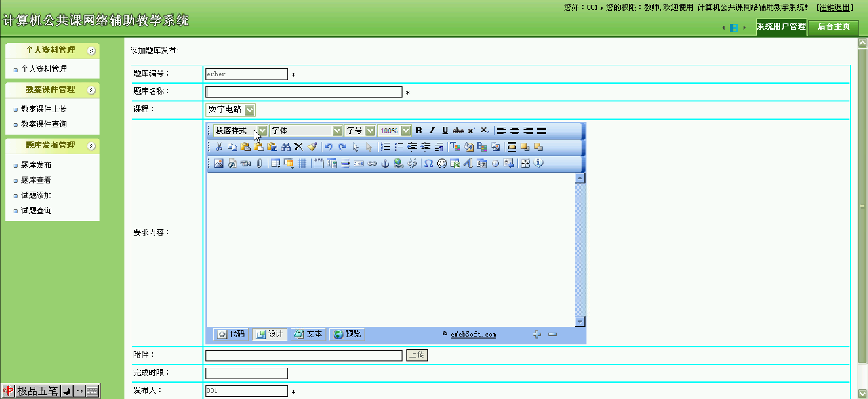The image size is (868, 399).
Task: Toggle bold formatting in the editor
Action: click(419, 131)
